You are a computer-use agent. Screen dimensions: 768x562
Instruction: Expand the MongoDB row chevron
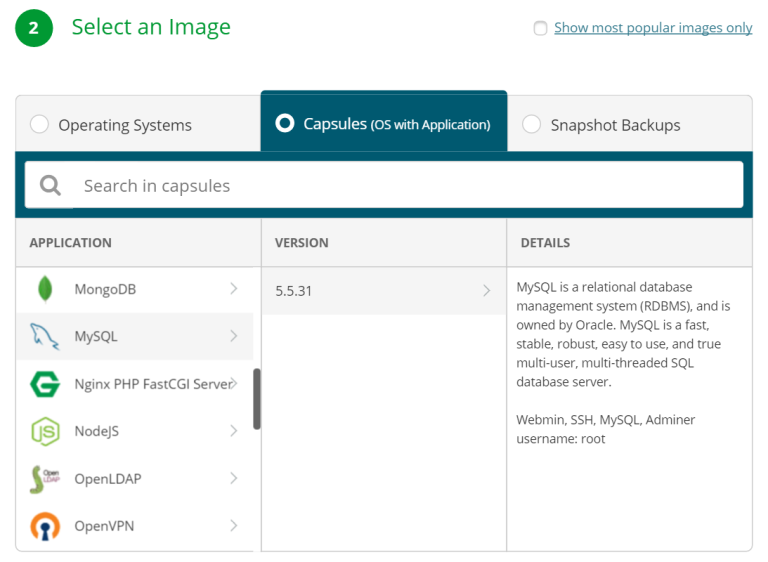click(x=233, y=289)
